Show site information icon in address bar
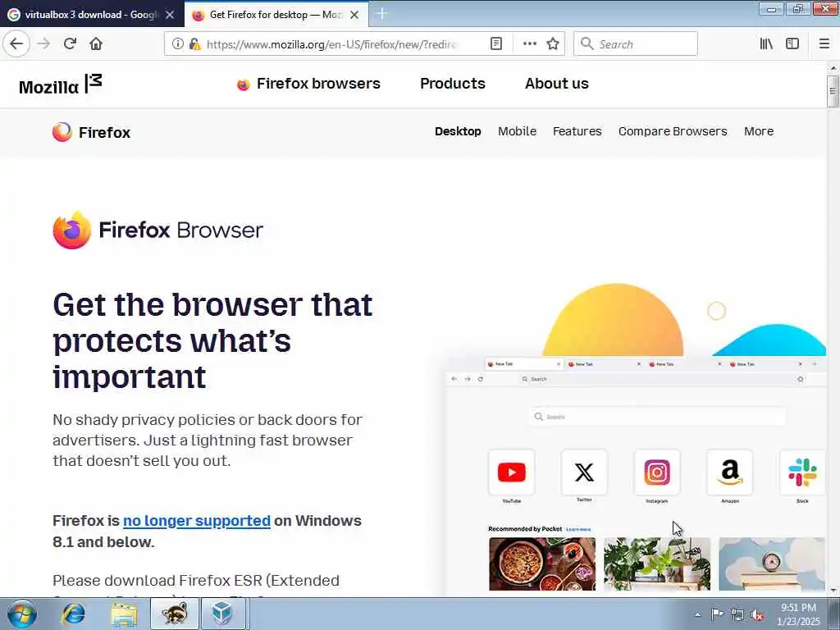The image size is (840, 630). (177, 44)
